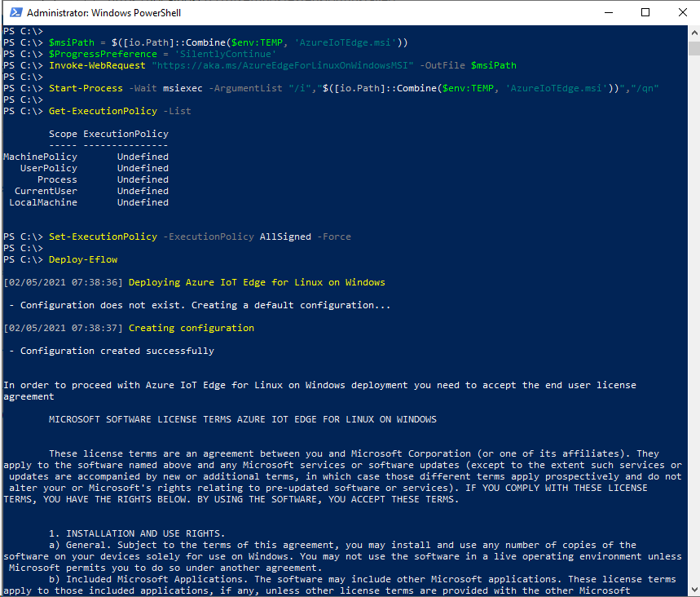Click the CurrentUser scope row
This screenshot has height=597, width=700.
coord(91,191)
